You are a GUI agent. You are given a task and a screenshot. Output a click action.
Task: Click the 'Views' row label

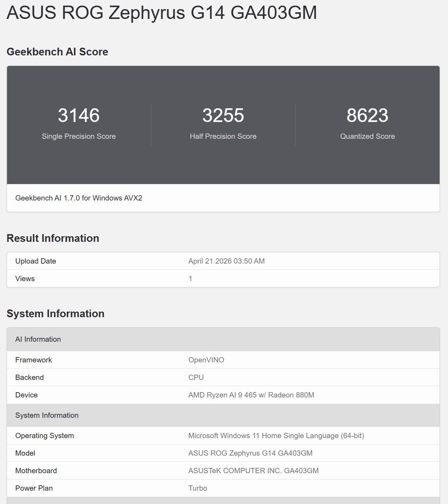(25, 279)
